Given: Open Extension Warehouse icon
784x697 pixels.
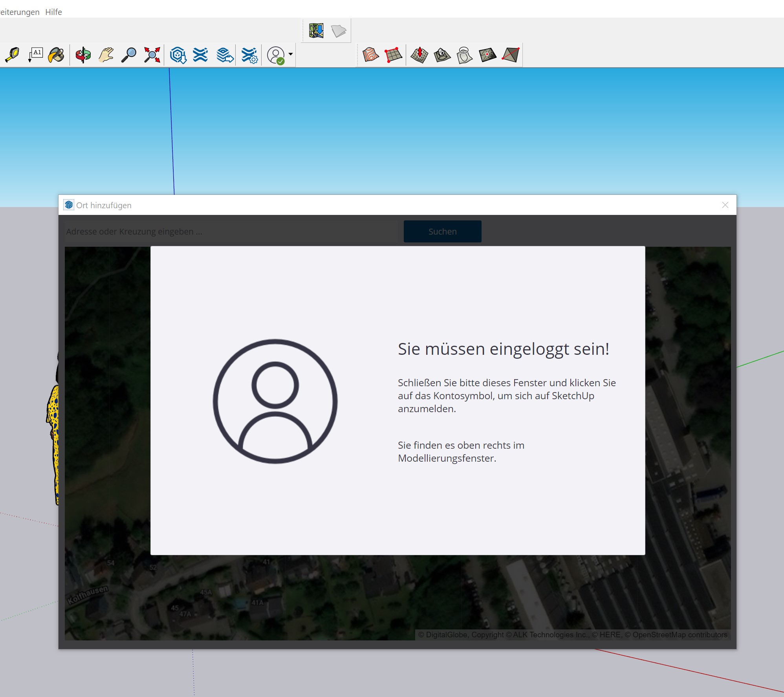Looking at the screenshot, I should (x=201, y=55).
